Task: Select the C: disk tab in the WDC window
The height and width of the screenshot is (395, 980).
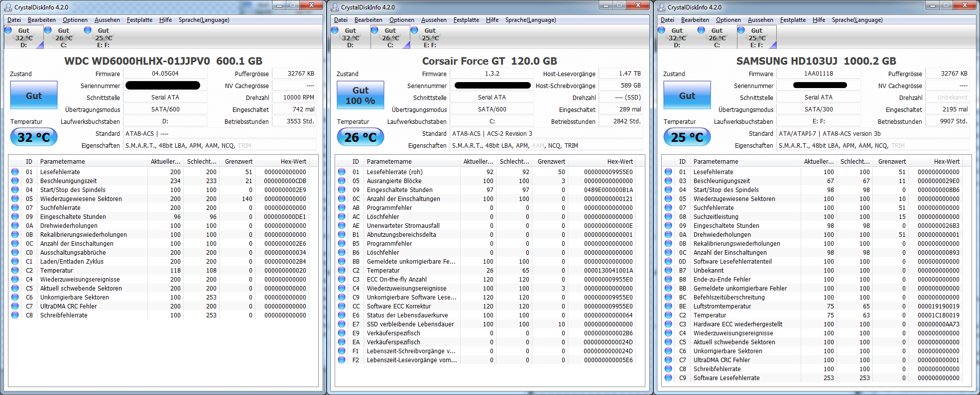Action: point(64,37)
